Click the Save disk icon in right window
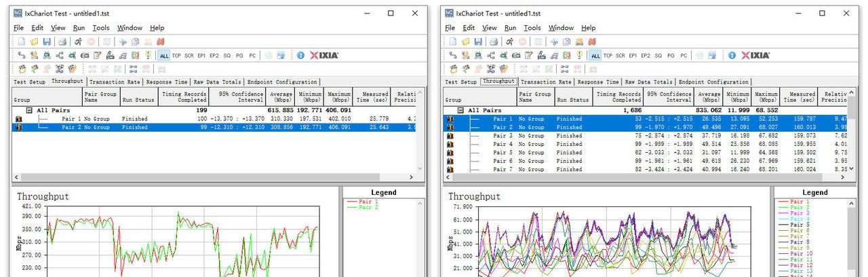This screenshot has height=277, width=868. (479, 41)
